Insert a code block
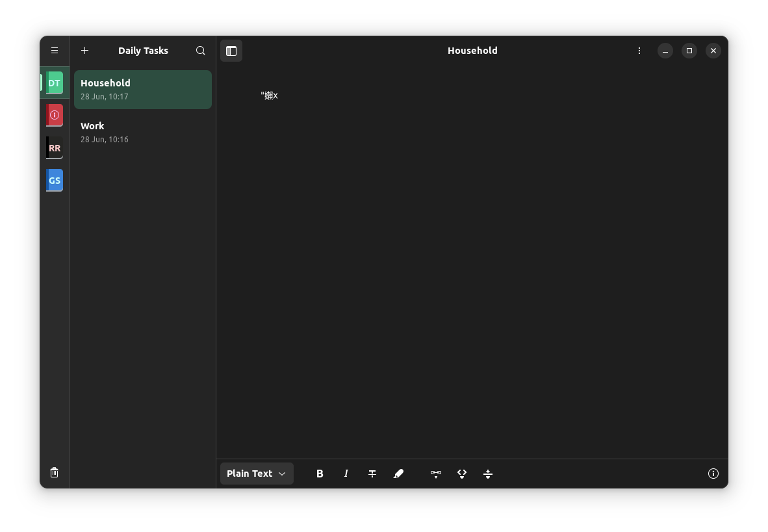Viewport: 768px width, 532px height. click(461, 474)
